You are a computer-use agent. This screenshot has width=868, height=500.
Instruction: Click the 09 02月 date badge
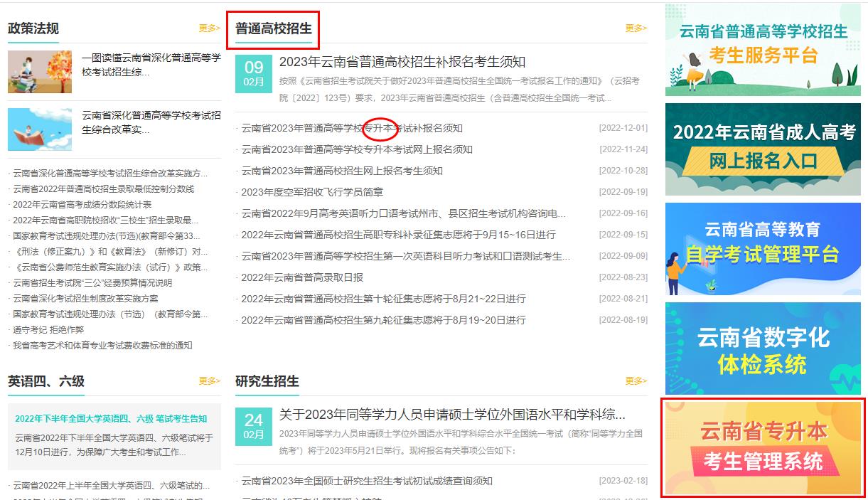point(254,73)
